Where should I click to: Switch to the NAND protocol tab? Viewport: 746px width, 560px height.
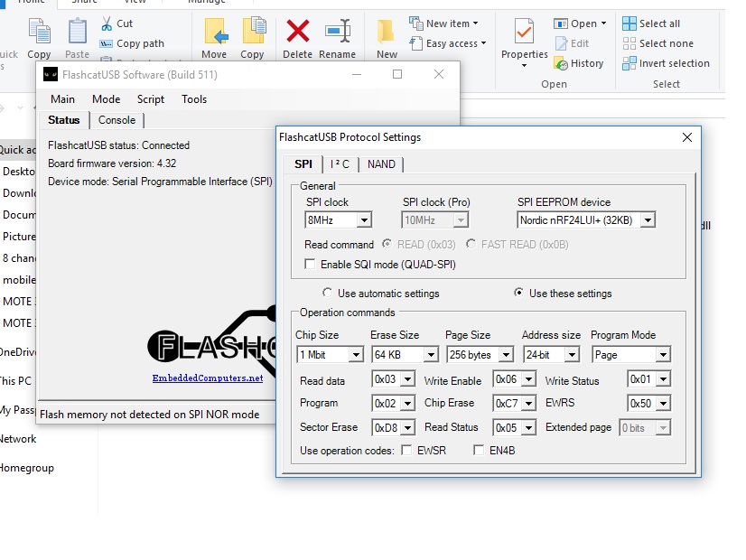(x=381, y=164)
